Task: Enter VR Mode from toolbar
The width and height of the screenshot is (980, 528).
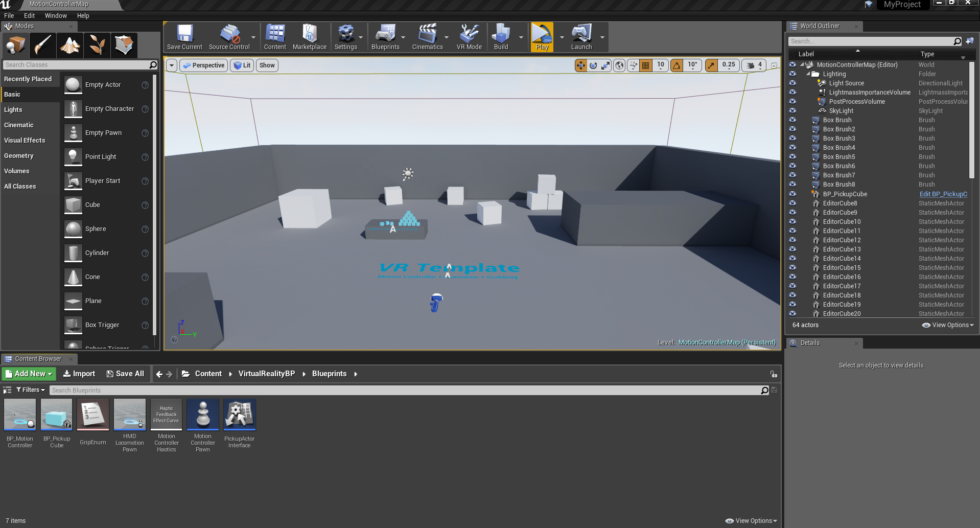Action: (x=469, y=37)
